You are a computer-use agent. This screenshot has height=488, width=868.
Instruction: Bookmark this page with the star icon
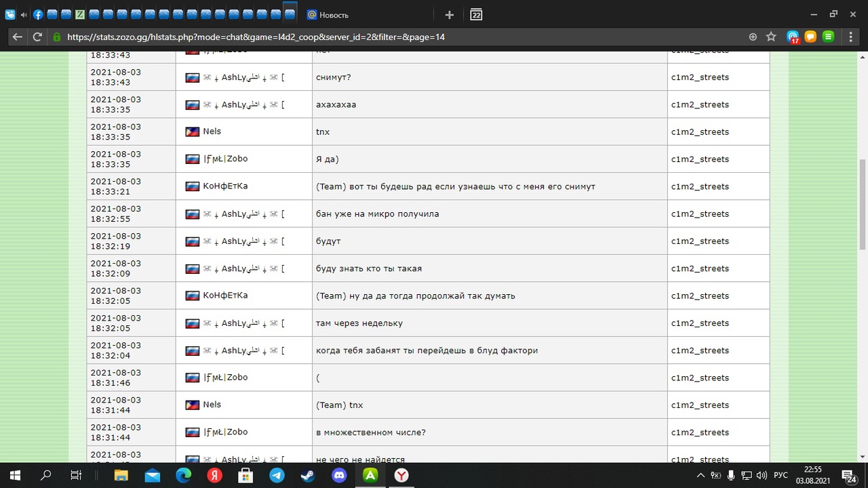[771, 37]
